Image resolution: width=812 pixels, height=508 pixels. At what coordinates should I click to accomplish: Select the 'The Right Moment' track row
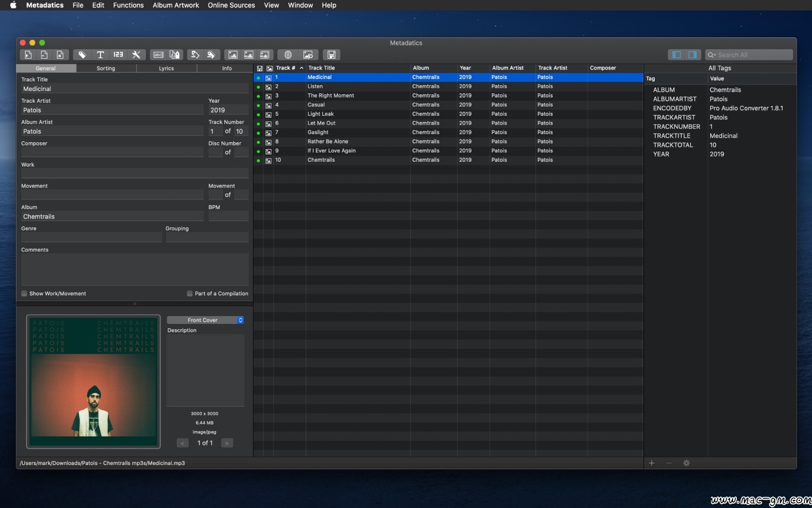(x=448, y=96)
